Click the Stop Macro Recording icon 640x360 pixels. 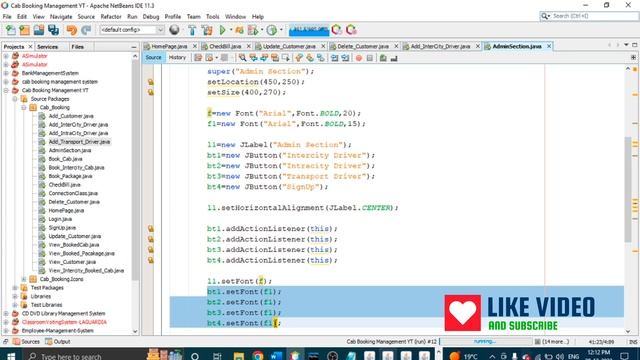[x=370, y=58]
